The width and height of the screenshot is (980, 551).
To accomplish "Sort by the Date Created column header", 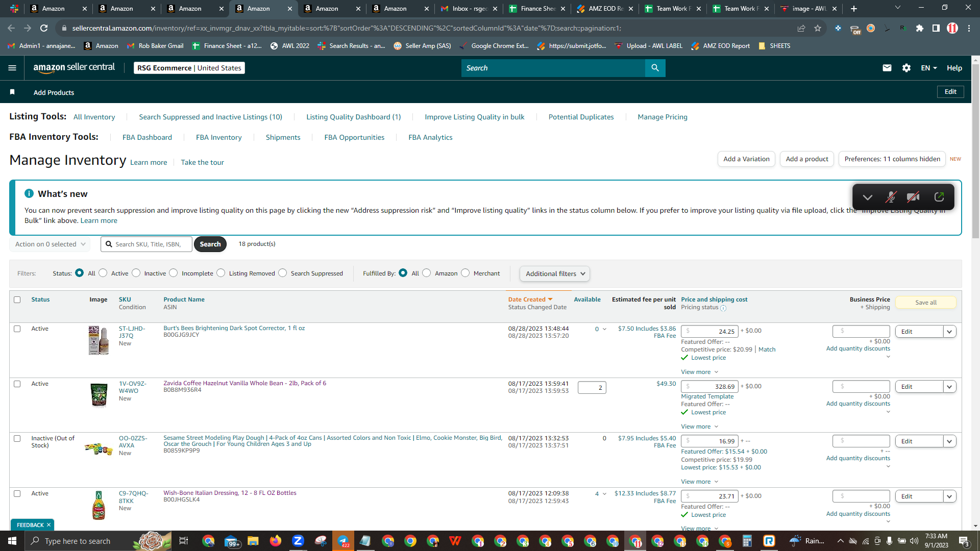I will click(530, 299).
